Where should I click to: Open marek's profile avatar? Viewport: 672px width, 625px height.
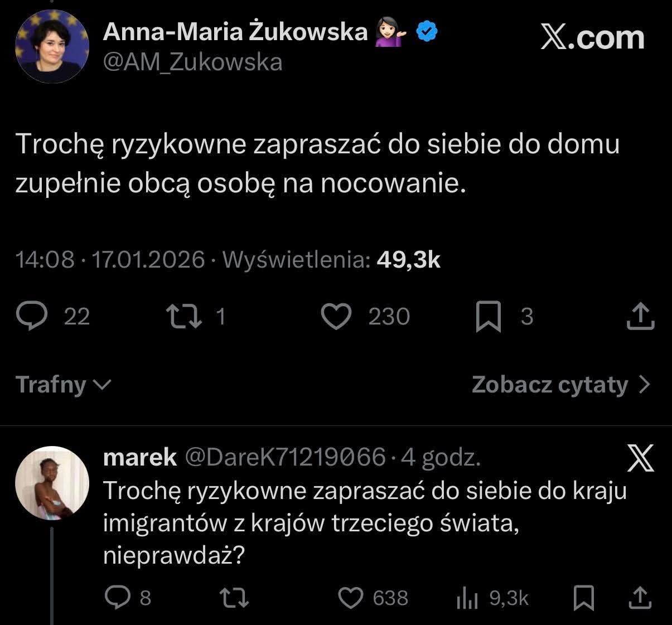pos(52,483)
